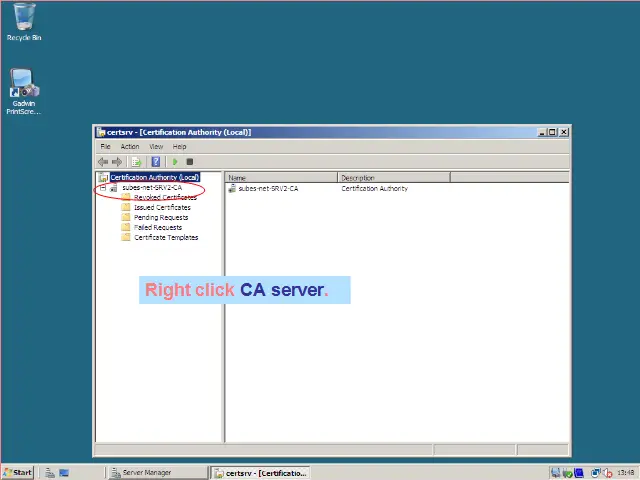Image resolution: width=640 pixels, height=480 pixels.
Task: Collapse the subes-net-SRV2-CA tree node
Action: (x=102, y=188)
